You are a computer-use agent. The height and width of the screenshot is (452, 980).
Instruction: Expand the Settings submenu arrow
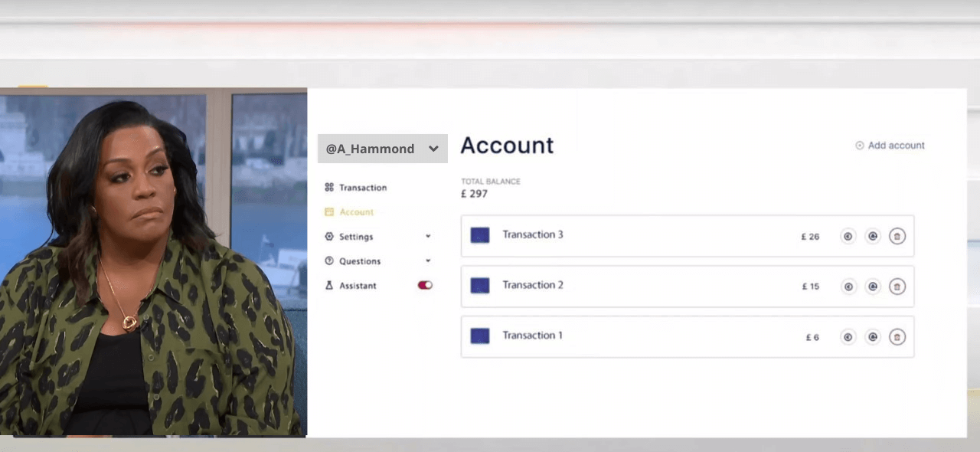pyautogui.click(x=428, y=237)
